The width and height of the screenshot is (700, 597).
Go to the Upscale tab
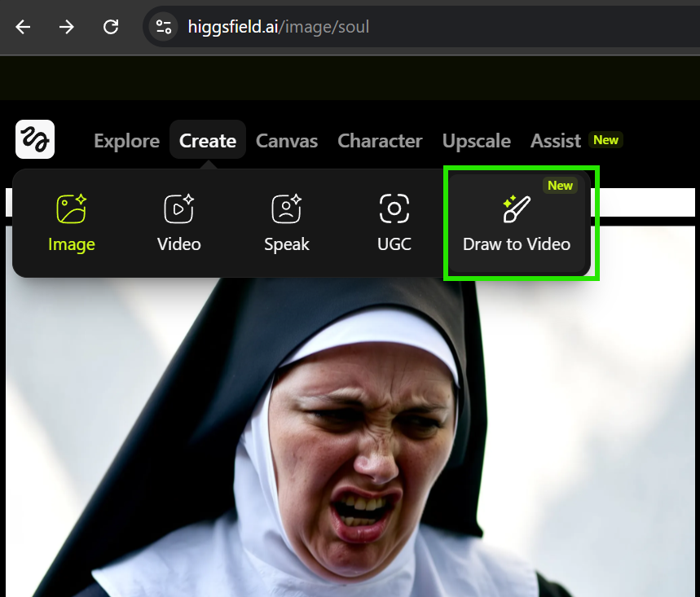point(477,141)
